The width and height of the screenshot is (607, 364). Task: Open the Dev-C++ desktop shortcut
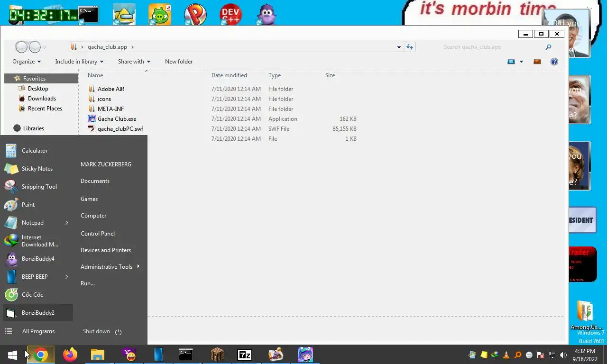[231, 15]
